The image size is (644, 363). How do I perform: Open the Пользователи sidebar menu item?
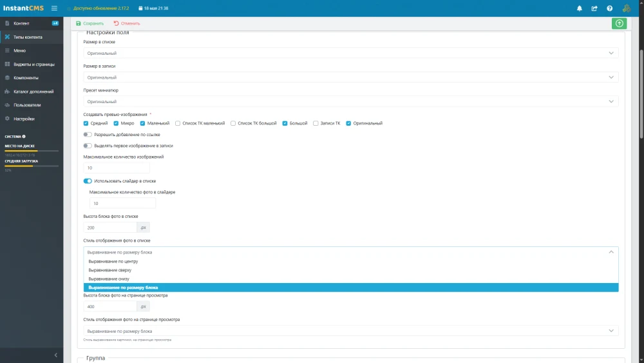(x=32, y=105)
